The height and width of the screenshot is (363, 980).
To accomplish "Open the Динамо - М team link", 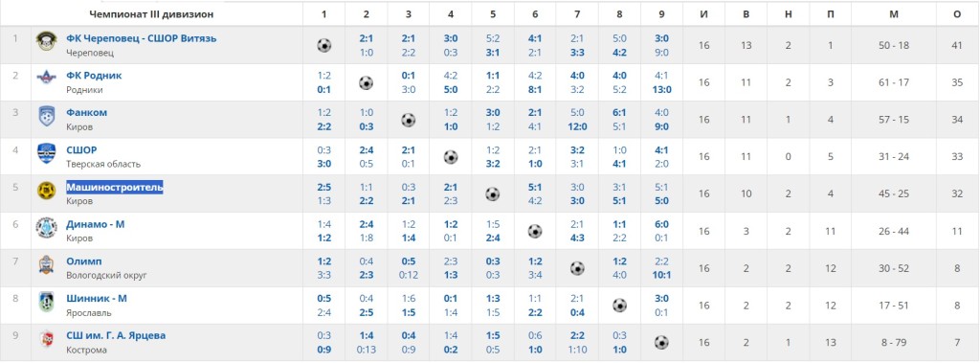I will tap(96, 224).
